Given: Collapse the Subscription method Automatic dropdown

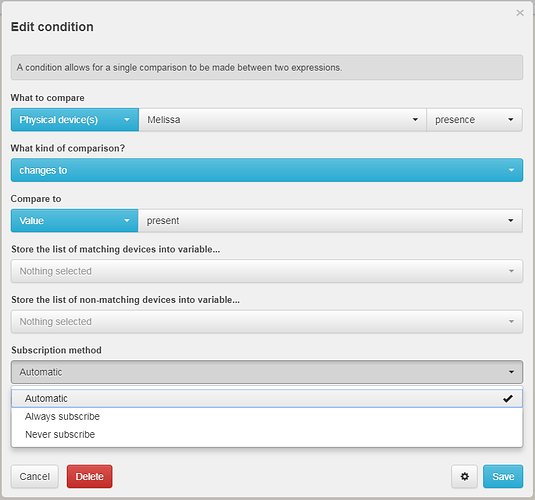Looking at the screenshot, I should tap(267, 372).
